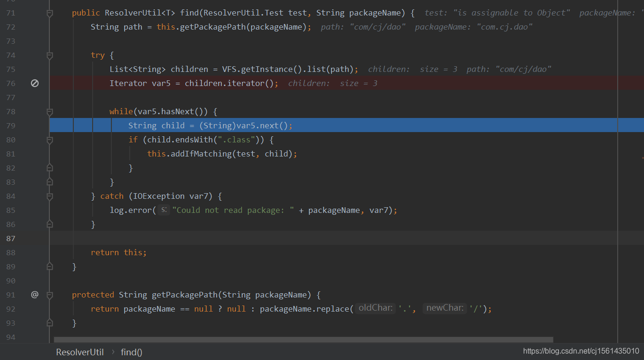This screenshot has height=360, width=644.
Task: Click 'List<String>' declaration on line 75
Action: click(138, 69)
